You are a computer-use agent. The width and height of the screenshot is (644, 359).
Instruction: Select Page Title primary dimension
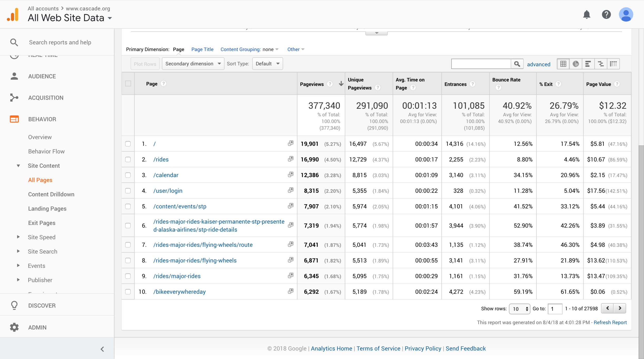202,49
